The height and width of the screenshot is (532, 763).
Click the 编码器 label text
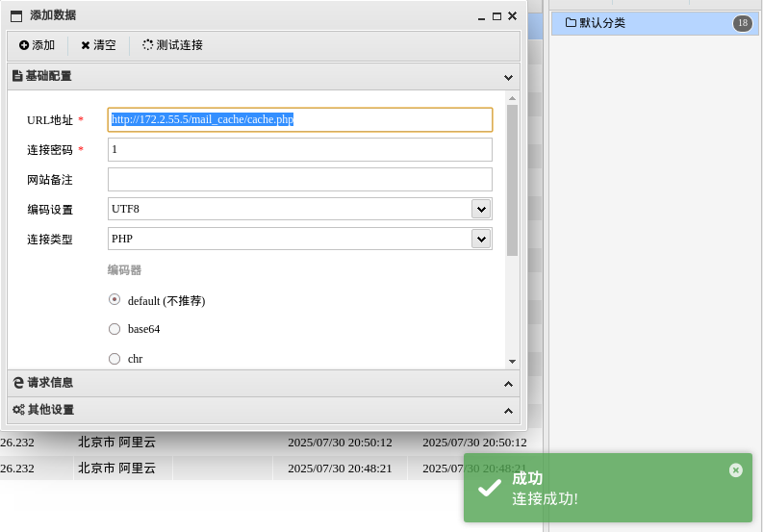point(124,270)
